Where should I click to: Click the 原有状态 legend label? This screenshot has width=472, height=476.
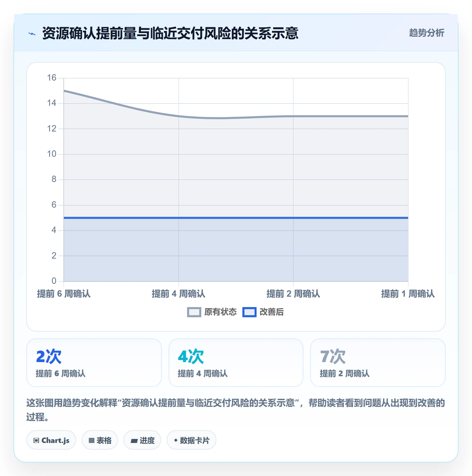220,312
